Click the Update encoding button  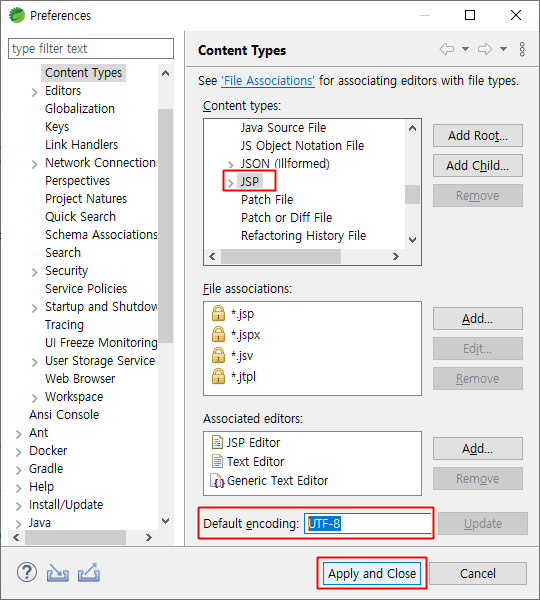tap(483, 523)
